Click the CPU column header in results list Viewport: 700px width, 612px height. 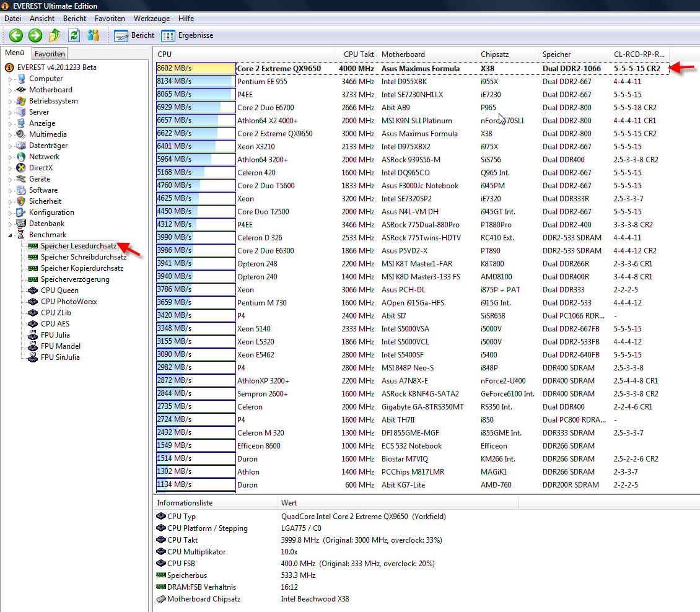pyautogui.click(x=243, y=55)
